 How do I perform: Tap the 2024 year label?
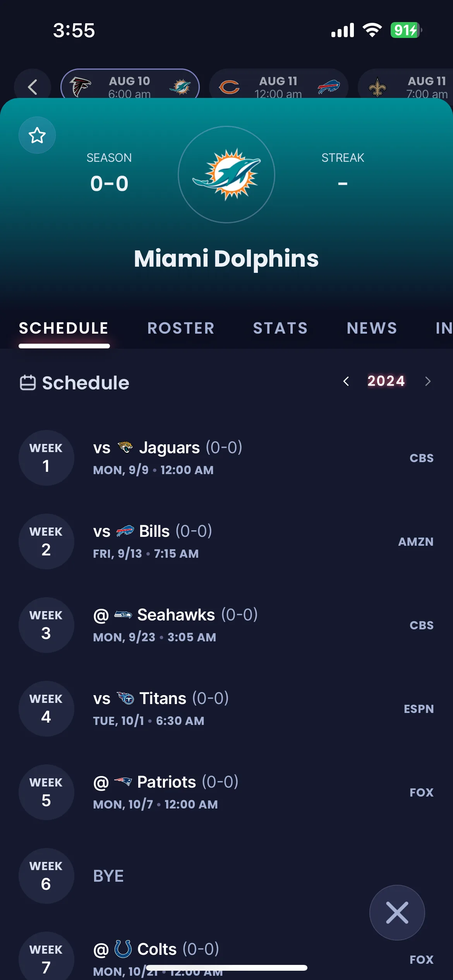386,381
